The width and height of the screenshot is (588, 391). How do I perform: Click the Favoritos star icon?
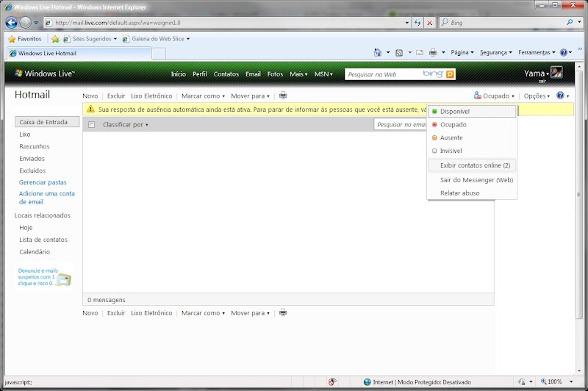coord(12,39)
